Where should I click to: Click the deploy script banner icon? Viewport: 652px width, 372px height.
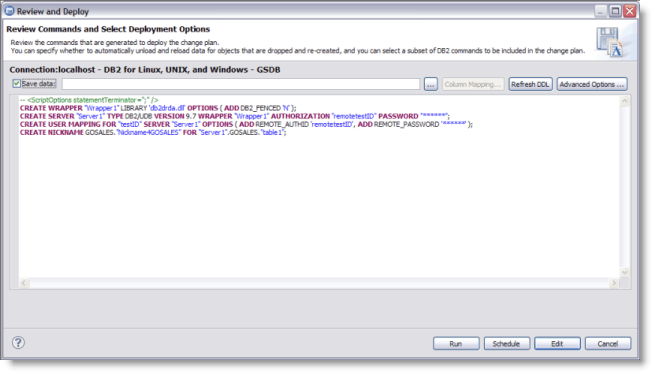[610, 42]
